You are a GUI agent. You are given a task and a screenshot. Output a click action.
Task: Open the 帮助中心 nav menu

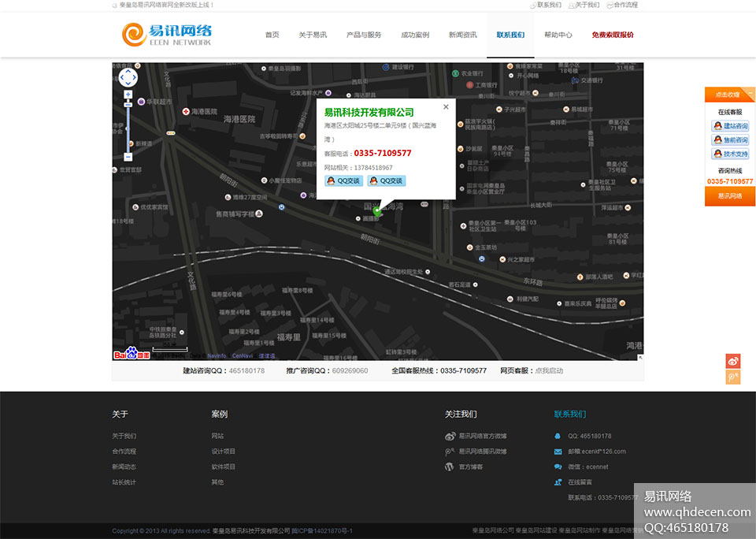[x=558, y=35]
